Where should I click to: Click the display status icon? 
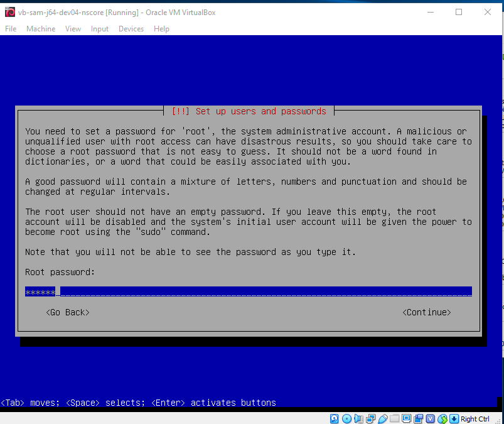click(406, 418)
